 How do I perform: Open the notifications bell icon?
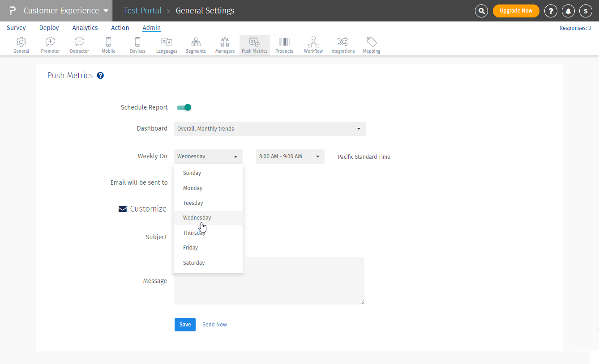pyautogui.click(x=568, y=11)
